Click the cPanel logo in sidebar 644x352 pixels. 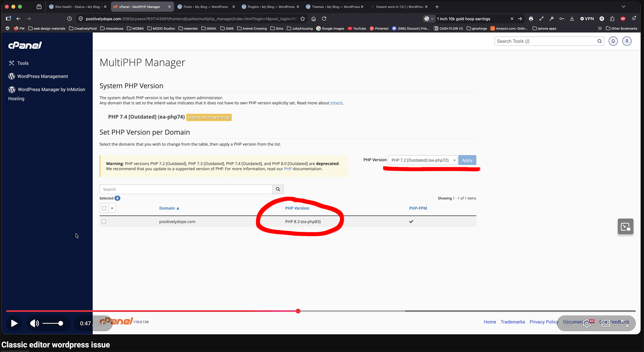pyautogui.click(x=25, y=45)
